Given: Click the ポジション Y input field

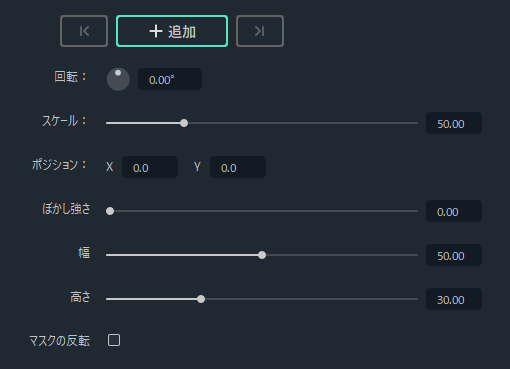Looking at the screenshot, I should click(x=238, y=167).
